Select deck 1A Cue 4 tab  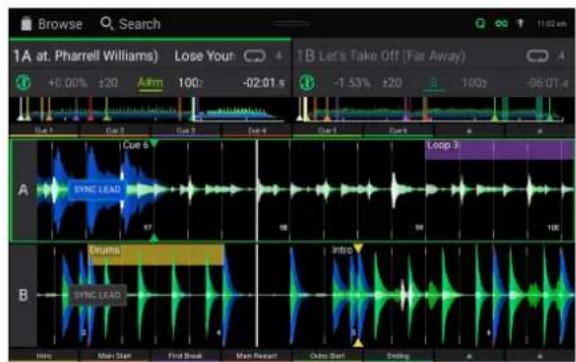256,130
